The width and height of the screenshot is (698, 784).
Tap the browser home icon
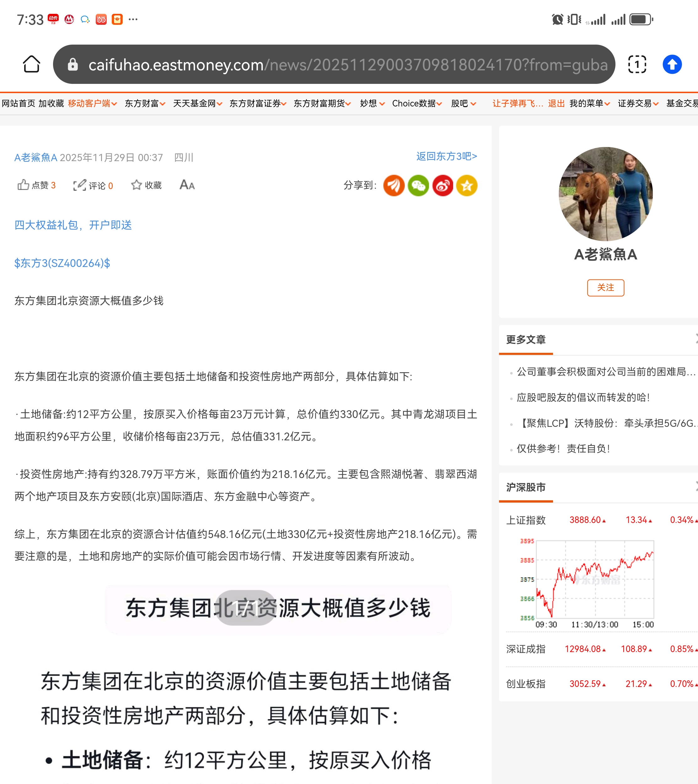pos(31,64)
